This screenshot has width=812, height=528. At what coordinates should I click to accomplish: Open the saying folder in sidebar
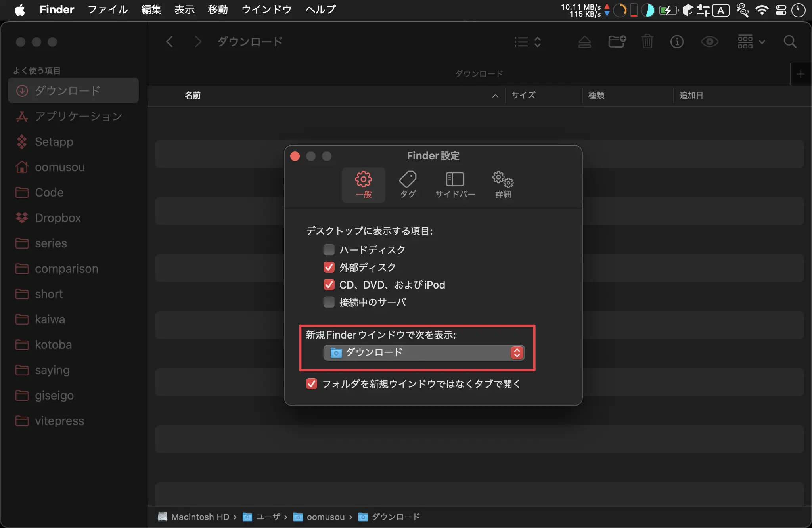(73, 370)
